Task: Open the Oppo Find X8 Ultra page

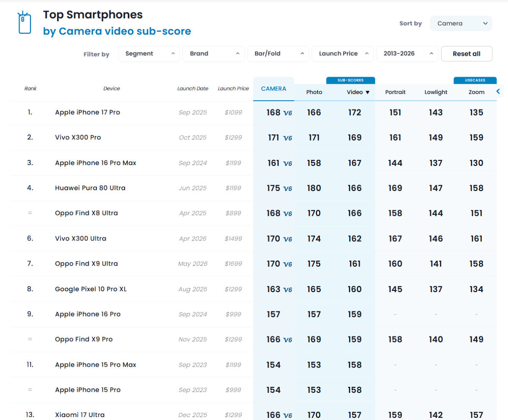Action: coord(86,213)
